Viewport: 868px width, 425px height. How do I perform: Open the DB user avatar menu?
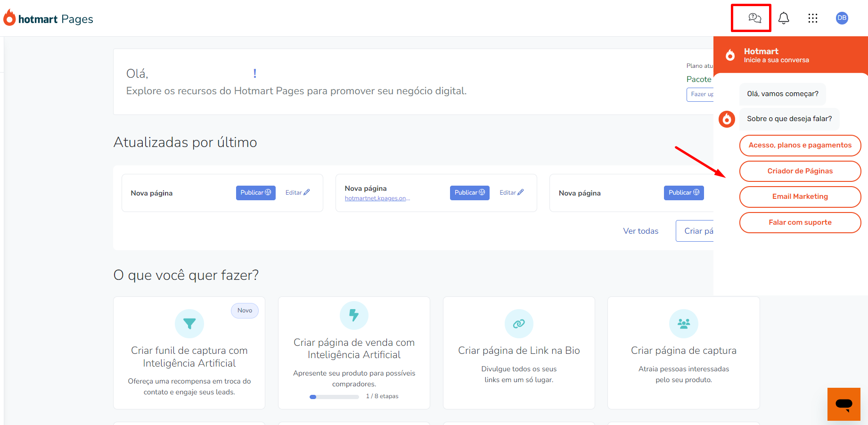(x=842, y=18)
